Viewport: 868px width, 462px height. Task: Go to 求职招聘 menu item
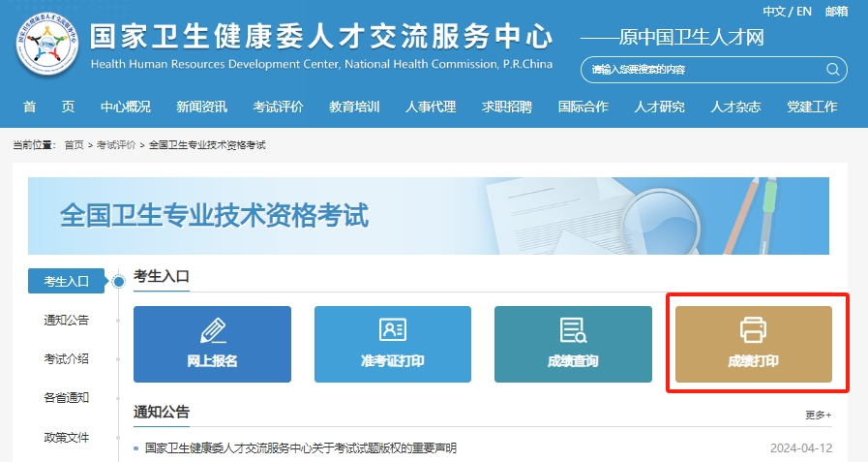pos(507,107)
